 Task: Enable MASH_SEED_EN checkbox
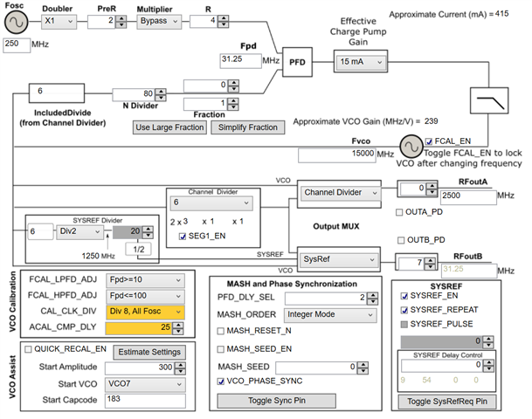click(220, 349)
